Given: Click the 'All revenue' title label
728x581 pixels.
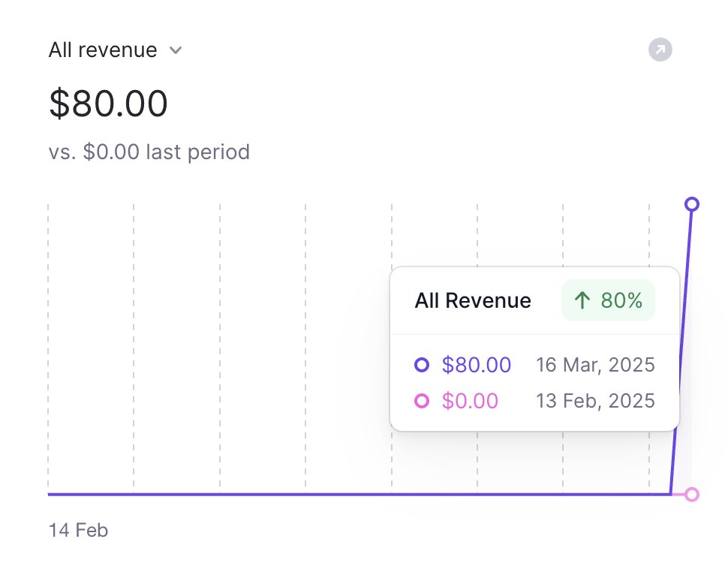Looking at the screenshot, I should pos(103,50).
